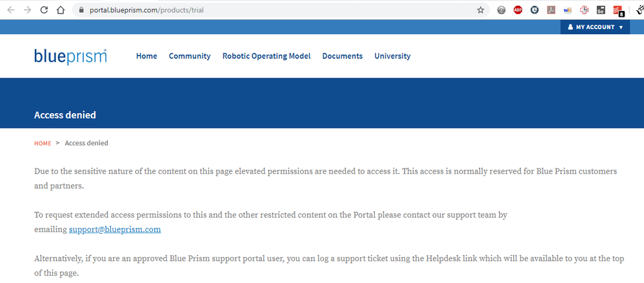The height and width of the screenshot is (283, 644).
Task: Open the Community menu item
Action: (190, 56)
